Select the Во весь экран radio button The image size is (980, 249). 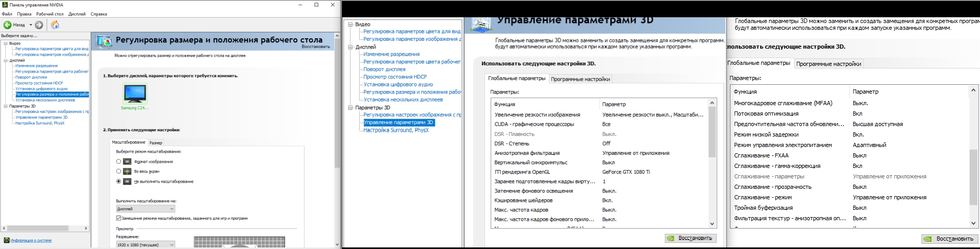pos(119,172)
